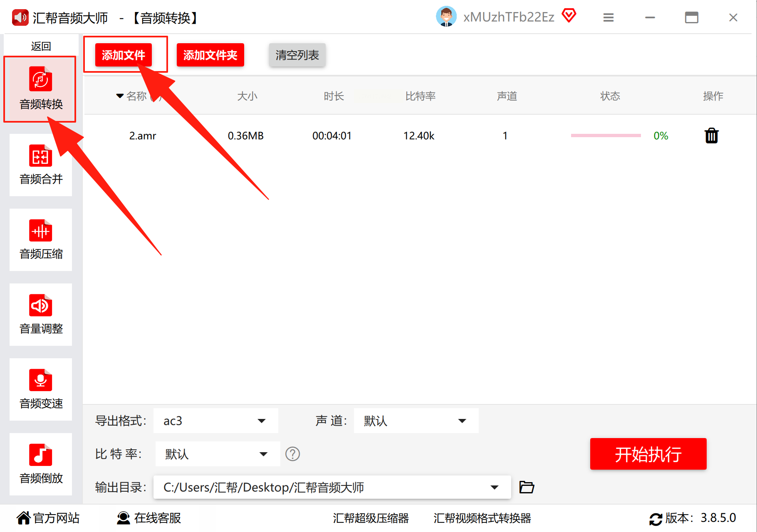Open the 音量调整 volume adjustment tool
Screen dimensions: 757x532
point(41,315)
